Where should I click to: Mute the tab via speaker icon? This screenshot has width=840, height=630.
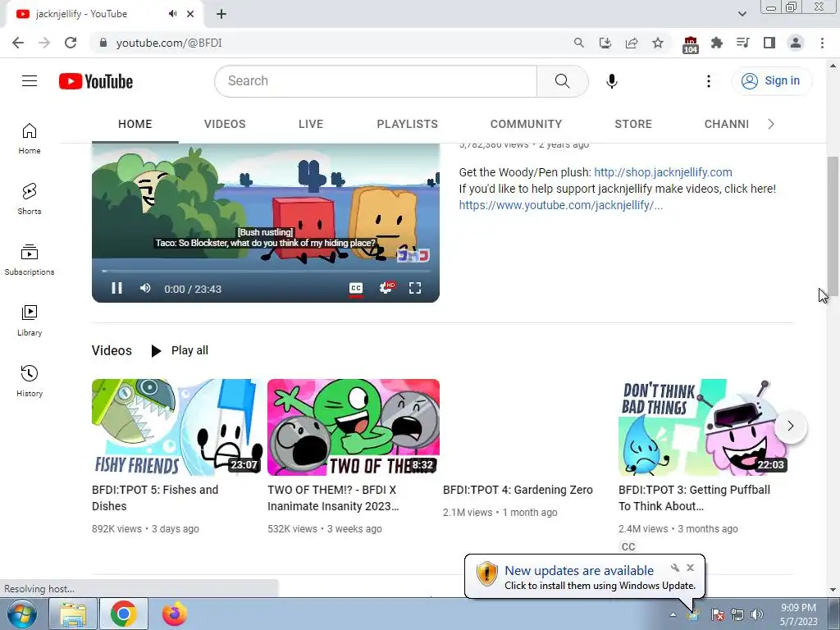172,14
